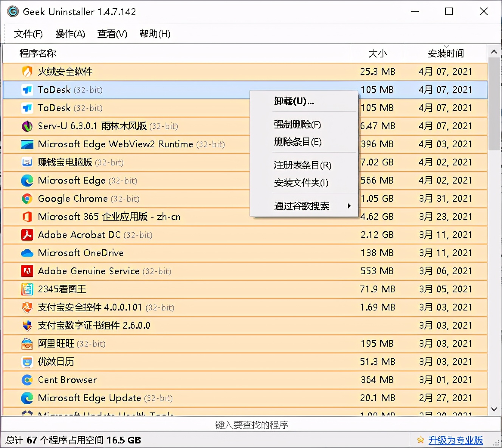Click the 2月 27, 2021 install date
The image size is (502, 448).
pos(446,398)
